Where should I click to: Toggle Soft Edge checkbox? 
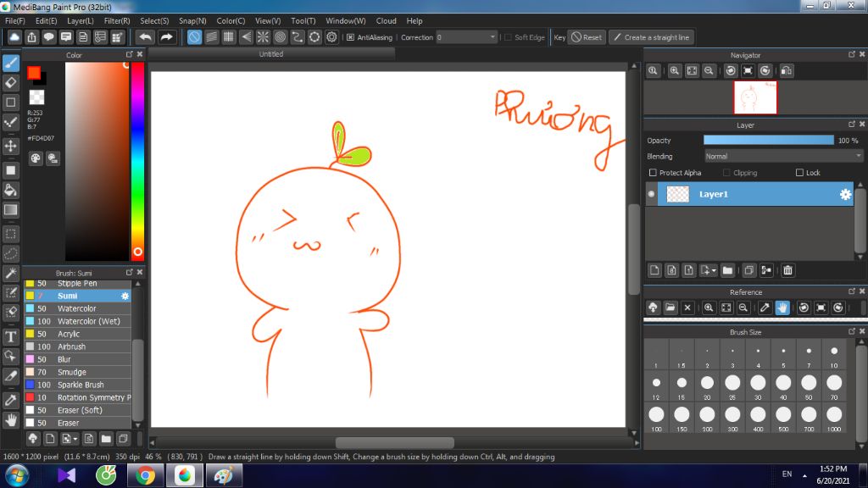[x=509, y=37]
